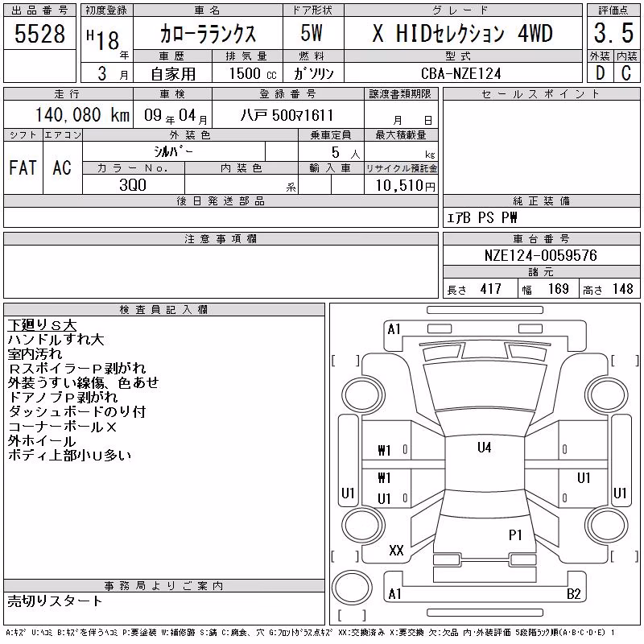This screenshot has width=644, height=644.
Task: Select note 外装うすい線傷、色あせ
Action: (84, 383)
